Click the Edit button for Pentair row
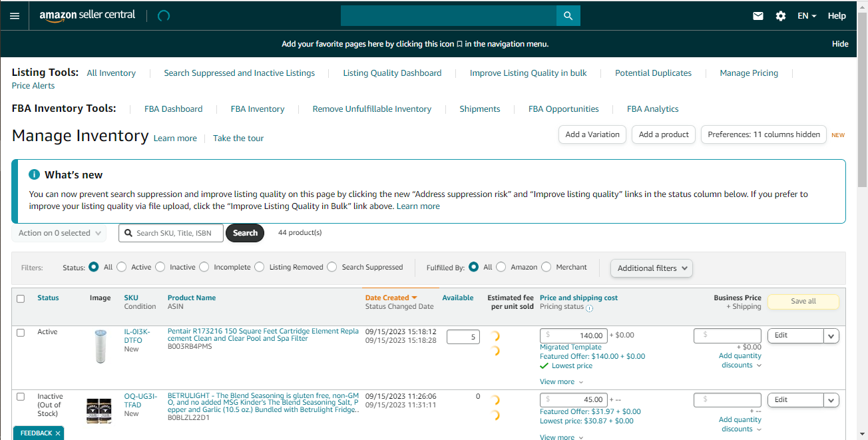This screenshot has height=440, width=868. pyautogui.click(x=795, y=336)
